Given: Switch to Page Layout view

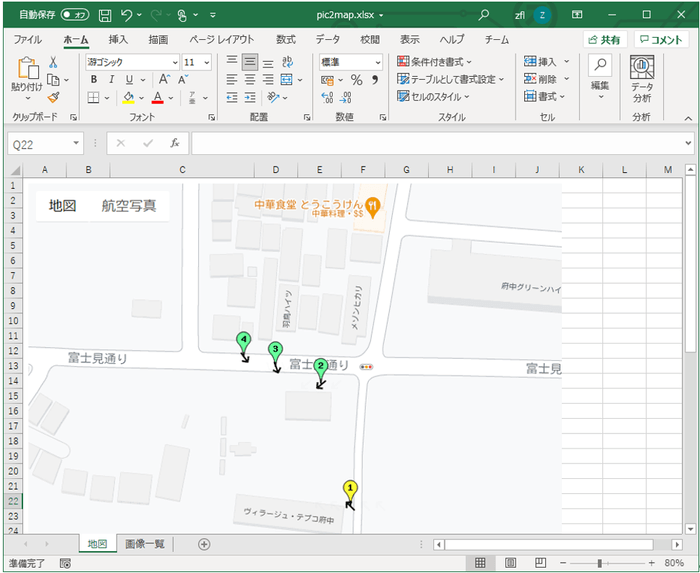Looking at the screenshot, I should click(x=510, y=563).
